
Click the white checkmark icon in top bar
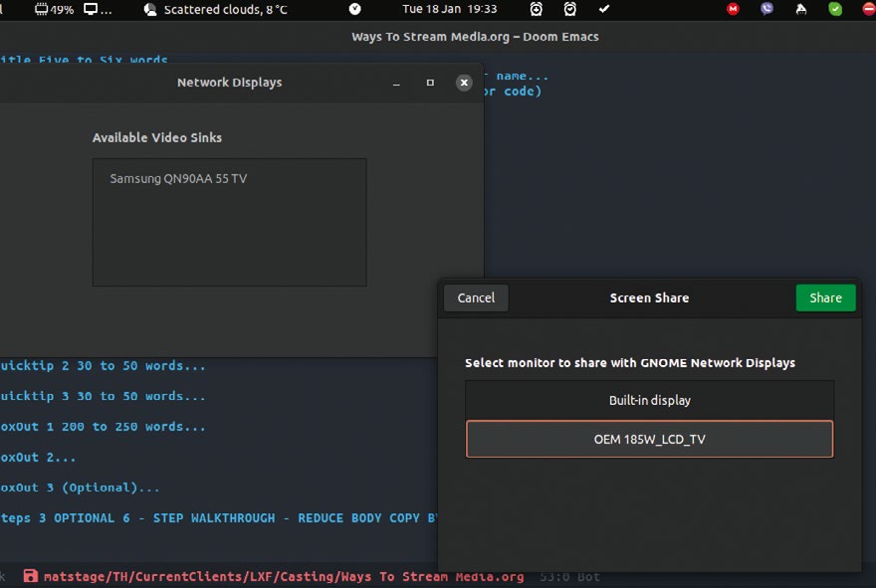click(604, 9)
